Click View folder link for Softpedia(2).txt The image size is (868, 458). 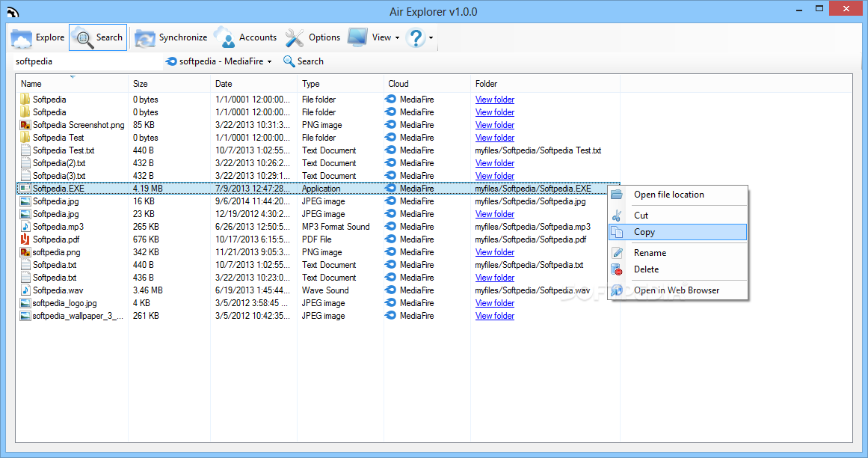(495, 163)
